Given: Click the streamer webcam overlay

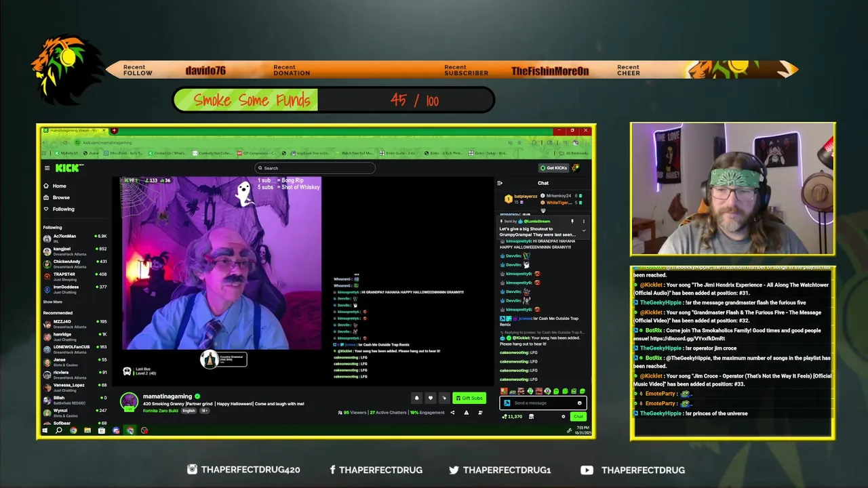Looking at the screenshot, I should (732, 189).
